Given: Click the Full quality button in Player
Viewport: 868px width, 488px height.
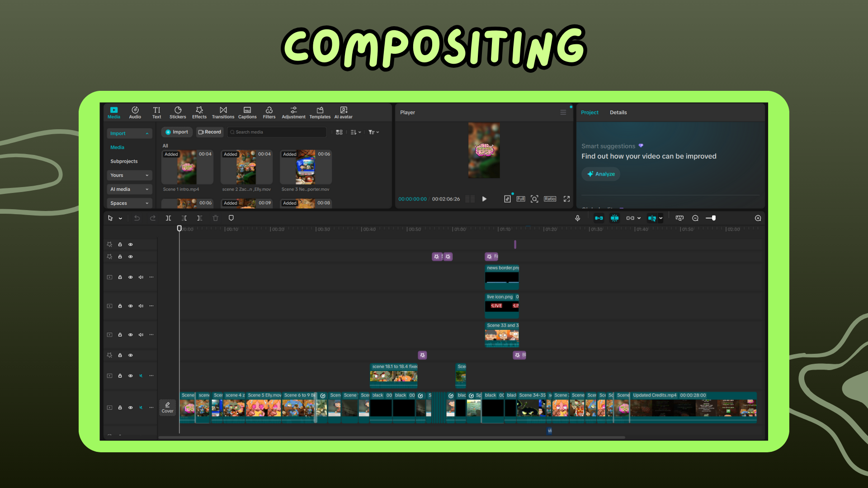Looking at the screenshot, I should [x=521, y=199].
